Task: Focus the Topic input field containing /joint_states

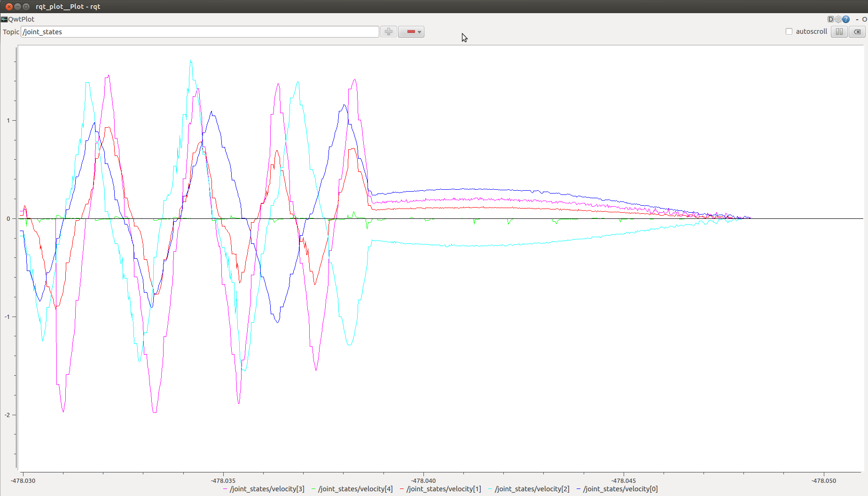Action: pos(200,31)
